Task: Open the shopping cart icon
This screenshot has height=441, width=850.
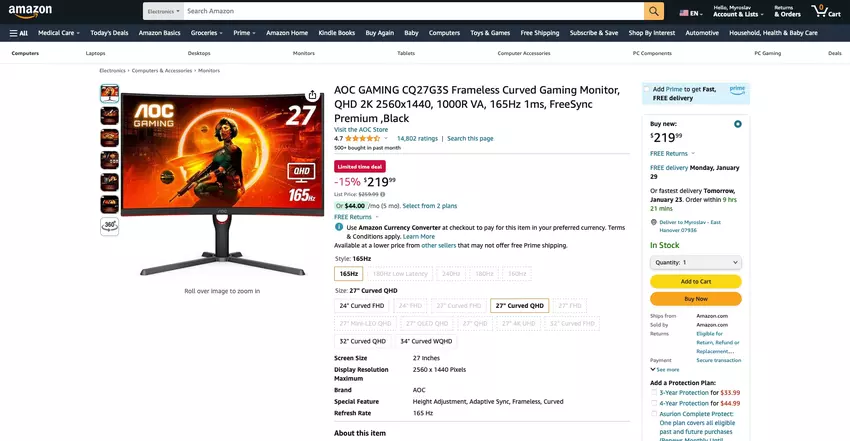Action: coord(826,11)
